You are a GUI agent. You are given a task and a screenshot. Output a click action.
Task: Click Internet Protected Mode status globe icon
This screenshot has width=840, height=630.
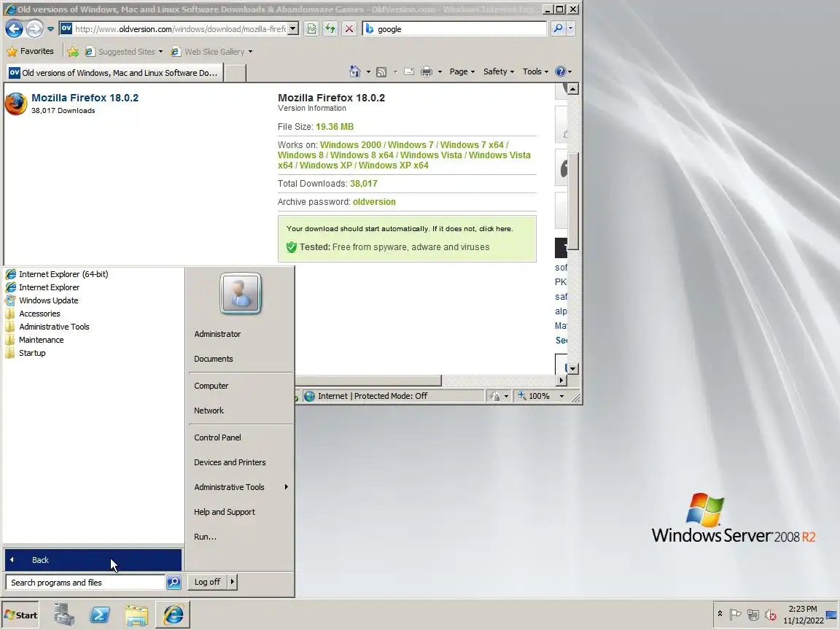point(309,396)
